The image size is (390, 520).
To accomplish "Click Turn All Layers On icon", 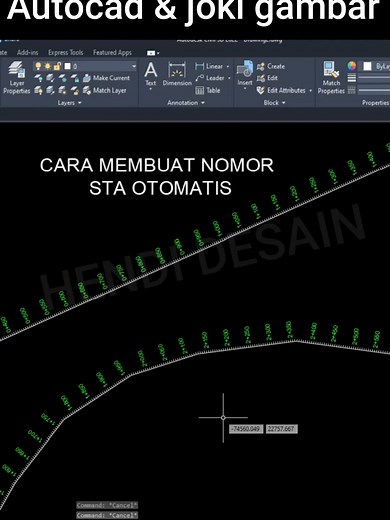I will pos(39,90).
